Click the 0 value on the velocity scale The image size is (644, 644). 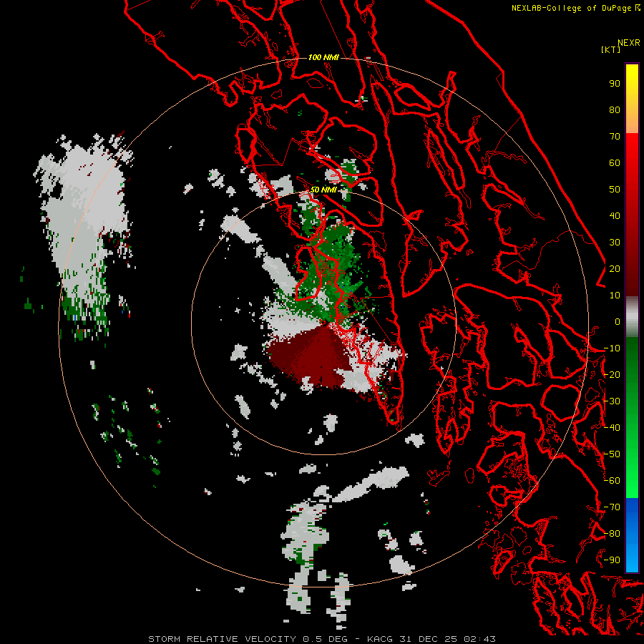(618, 321)
